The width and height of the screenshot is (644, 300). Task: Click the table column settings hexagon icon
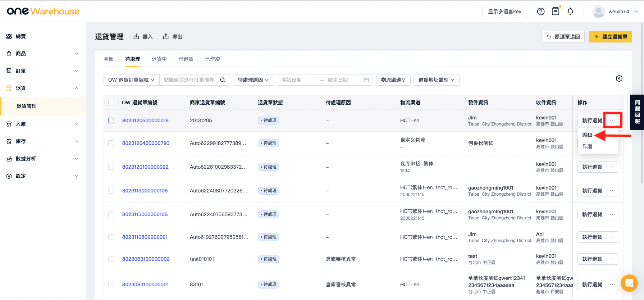[619, 78]
